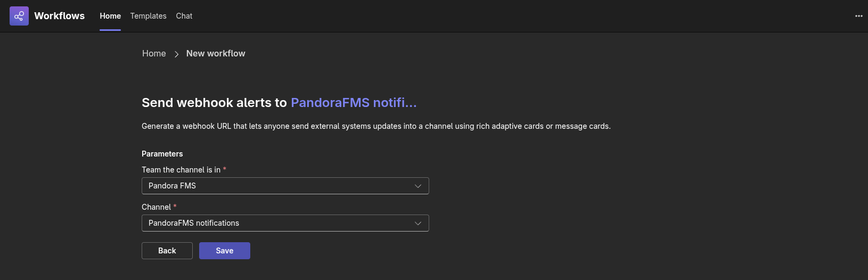This screenshot has width=868, height=280.
Task: Click the Channel field label
Action: coord(156,207)
